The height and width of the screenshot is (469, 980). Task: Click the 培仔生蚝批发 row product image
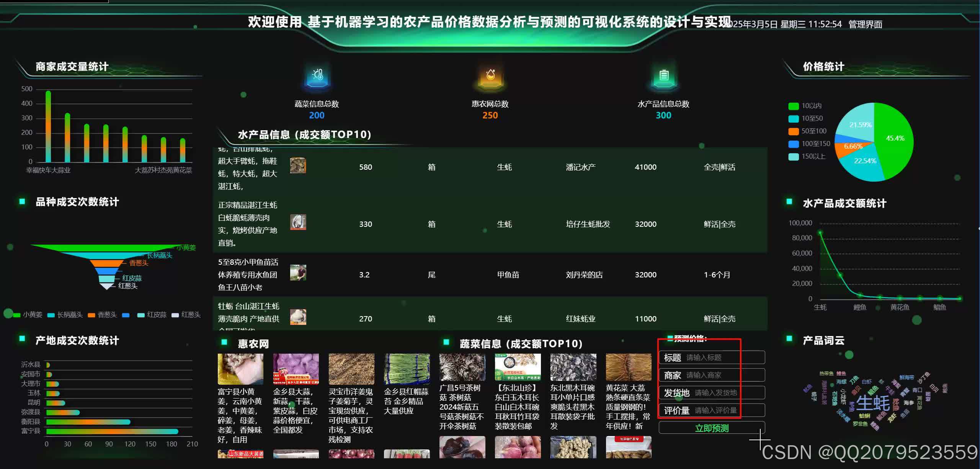pos(298,222)
